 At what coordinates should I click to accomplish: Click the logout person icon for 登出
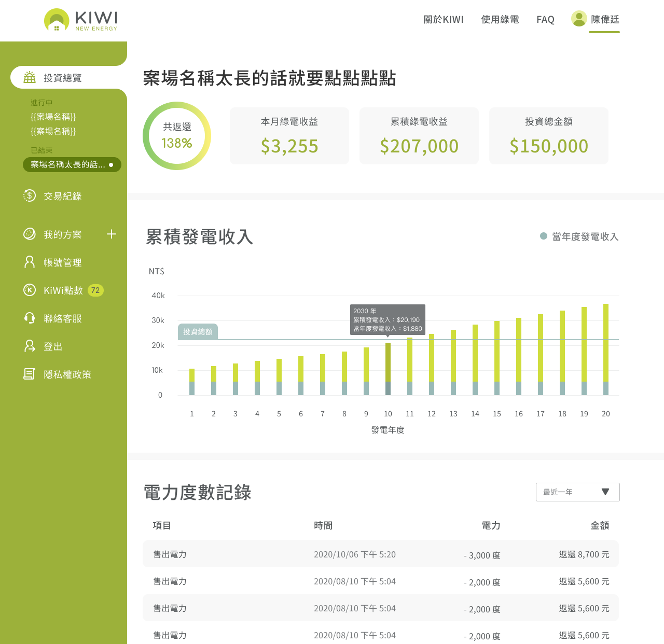[30, 346]
